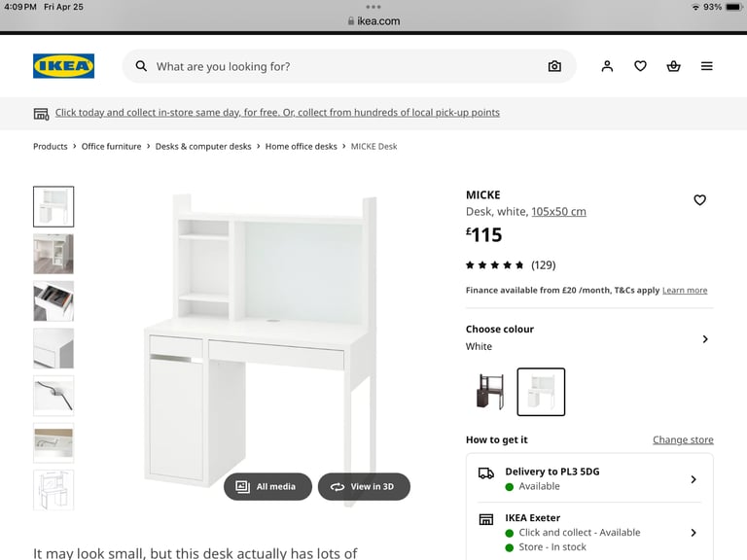747x560 pixels.
Task: Click the search input field
Action: [x=349, y=66]
